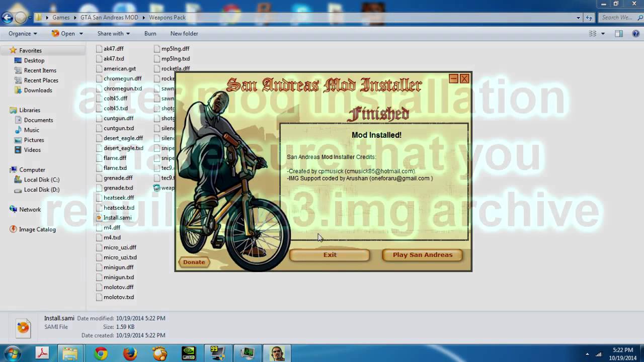
Task: Show hidden tray icons arrow
Action: click(x=587, y=354)
